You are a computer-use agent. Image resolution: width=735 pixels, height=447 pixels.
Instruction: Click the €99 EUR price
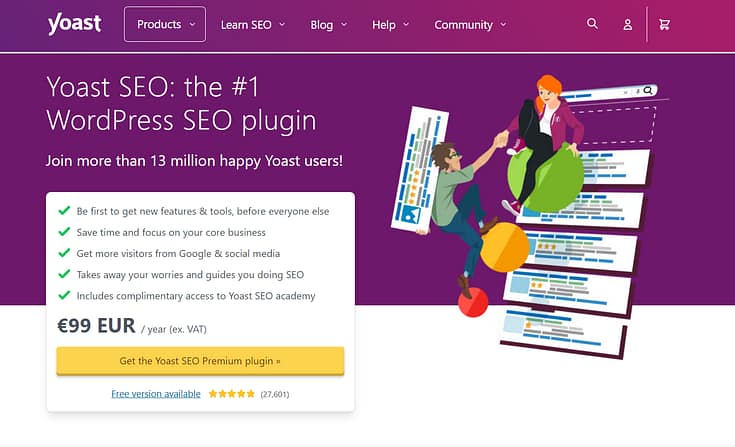tap(96, 325)
